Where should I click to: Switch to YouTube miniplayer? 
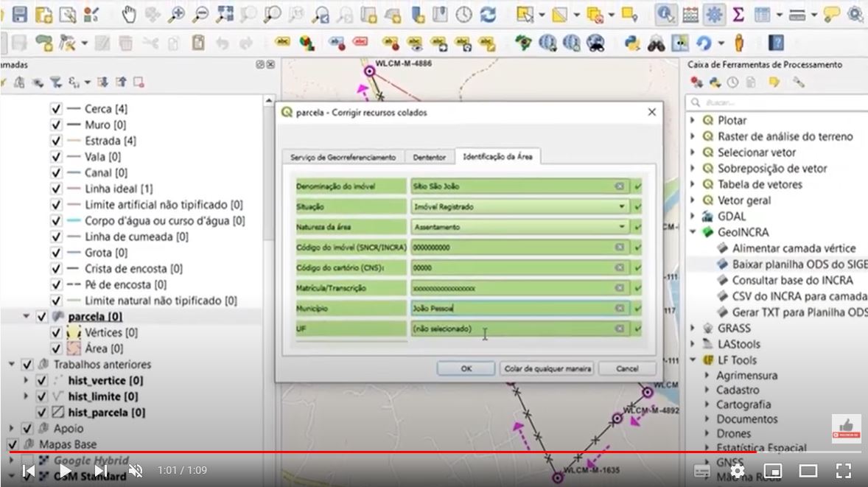coord(773,471)
